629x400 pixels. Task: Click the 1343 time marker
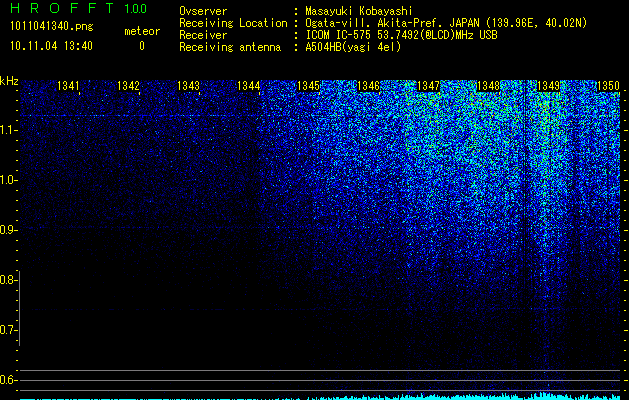tap(189, 86)
